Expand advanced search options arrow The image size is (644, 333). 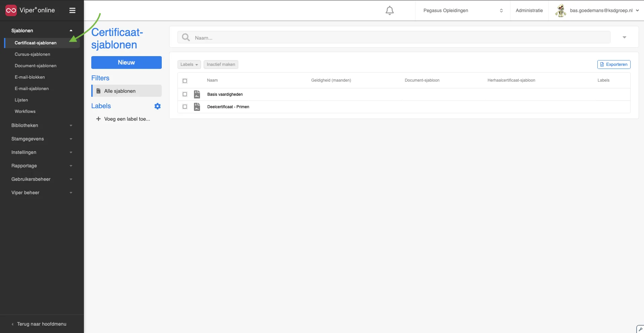tap(624, 37)
